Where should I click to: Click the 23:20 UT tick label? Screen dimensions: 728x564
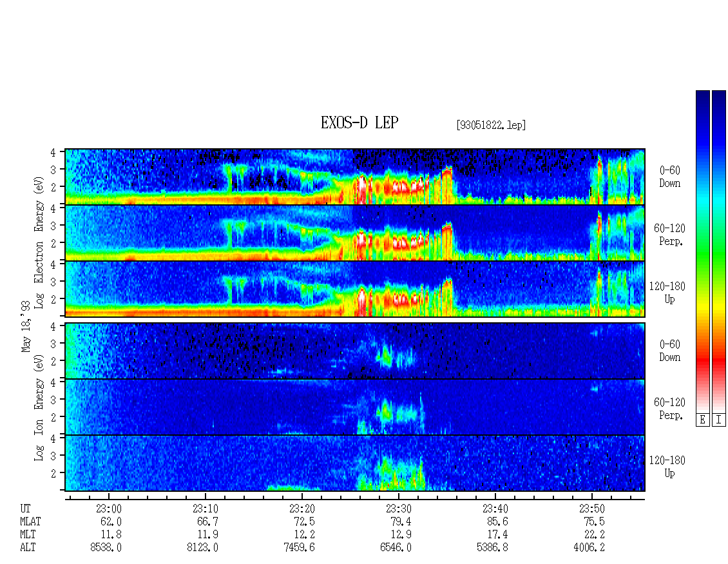(302, 509)
